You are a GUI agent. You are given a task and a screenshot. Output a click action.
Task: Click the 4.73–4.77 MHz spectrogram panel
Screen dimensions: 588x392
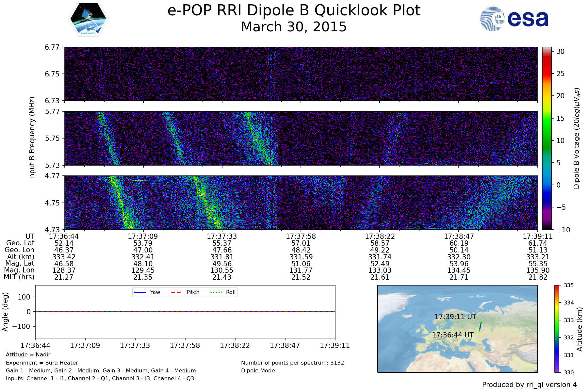[x=301, y=203]
